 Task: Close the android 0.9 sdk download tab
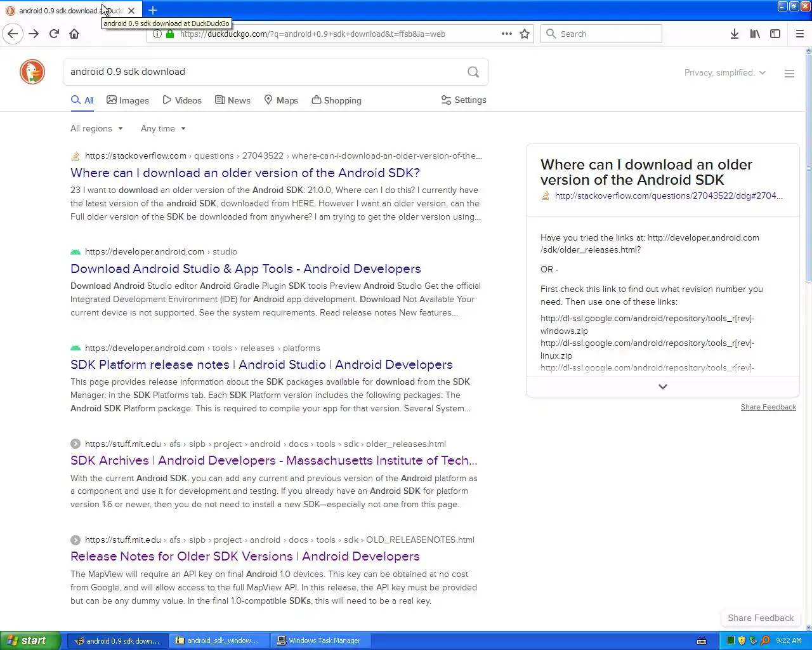coord(131,10)
